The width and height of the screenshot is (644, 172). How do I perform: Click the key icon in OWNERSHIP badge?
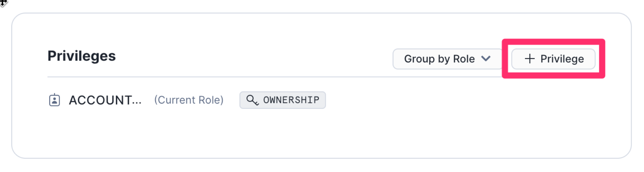(252, 100)
